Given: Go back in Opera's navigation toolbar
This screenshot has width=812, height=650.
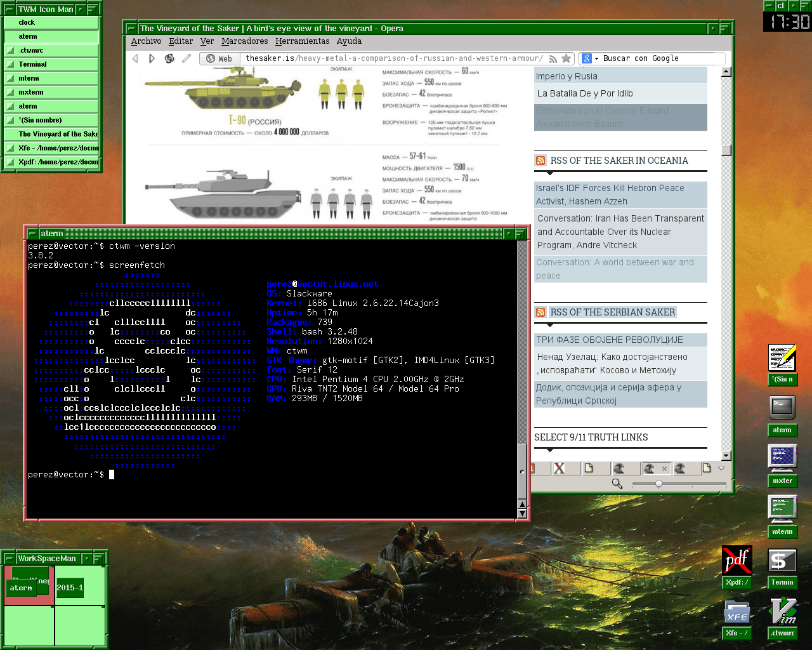Looking at the screenshot, I should (x=135, y=58).
